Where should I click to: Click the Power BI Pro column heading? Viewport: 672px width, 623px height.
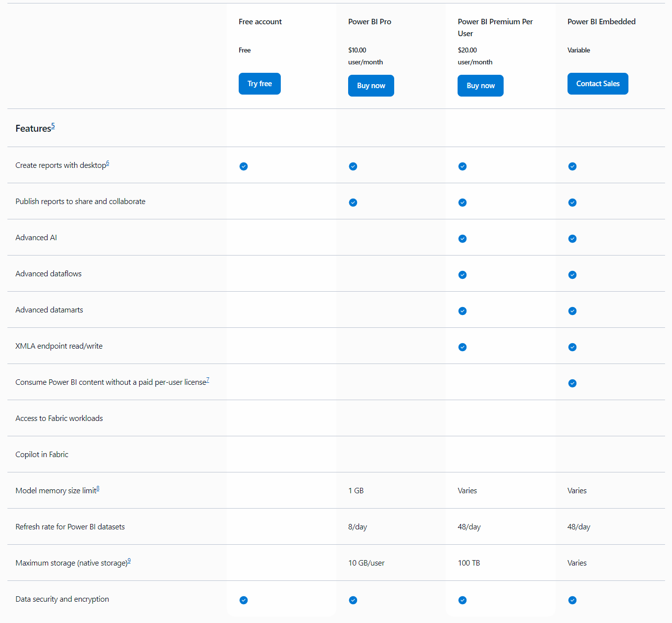369,22
